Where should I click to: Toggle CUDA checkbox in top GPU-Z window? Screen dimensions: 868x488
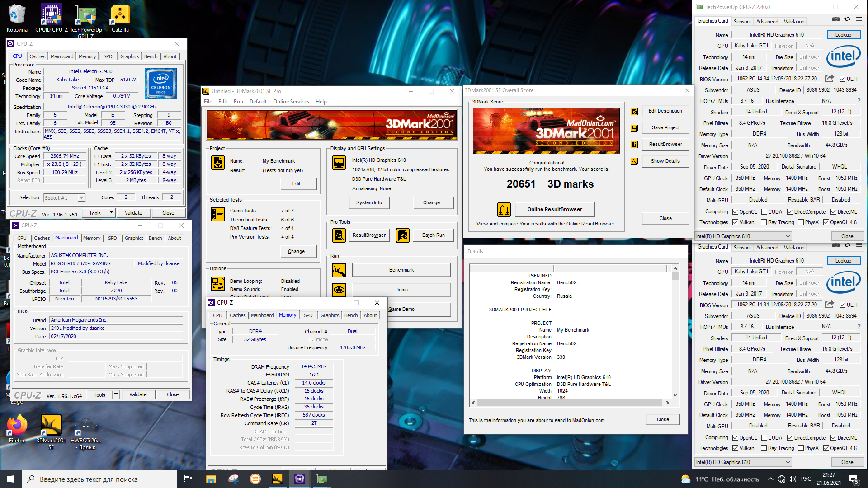click(x=764, y=212)
